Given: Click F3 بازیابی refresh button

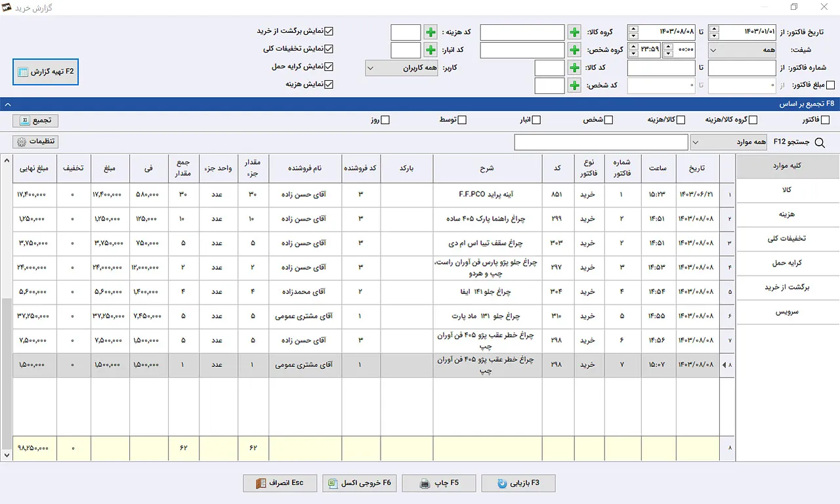Looking at the screenshot, I should click(518, 483).
